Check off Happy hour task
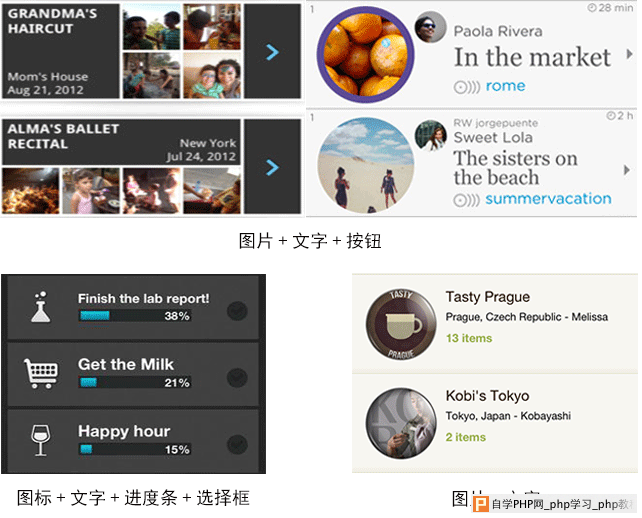The height and width of the screenshot is (518, 642). (237, 444)
